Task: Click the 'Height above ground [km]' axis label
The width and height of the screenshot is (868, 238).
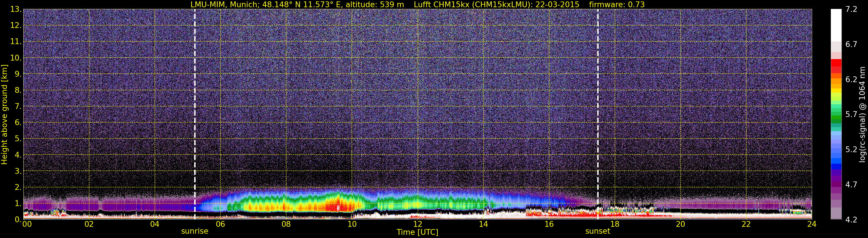Action: [4, 115]
